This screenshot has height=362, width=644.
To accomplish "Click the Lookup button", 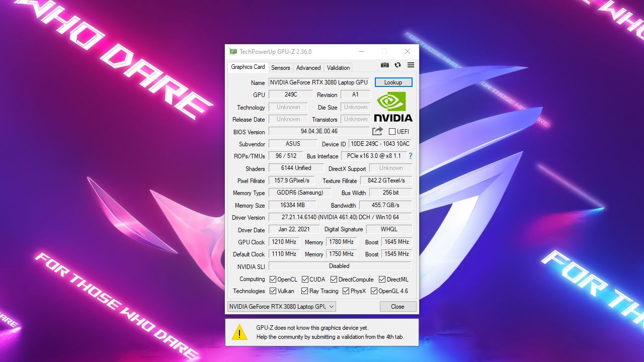I will pyautogui.click(x=393, y=82).
